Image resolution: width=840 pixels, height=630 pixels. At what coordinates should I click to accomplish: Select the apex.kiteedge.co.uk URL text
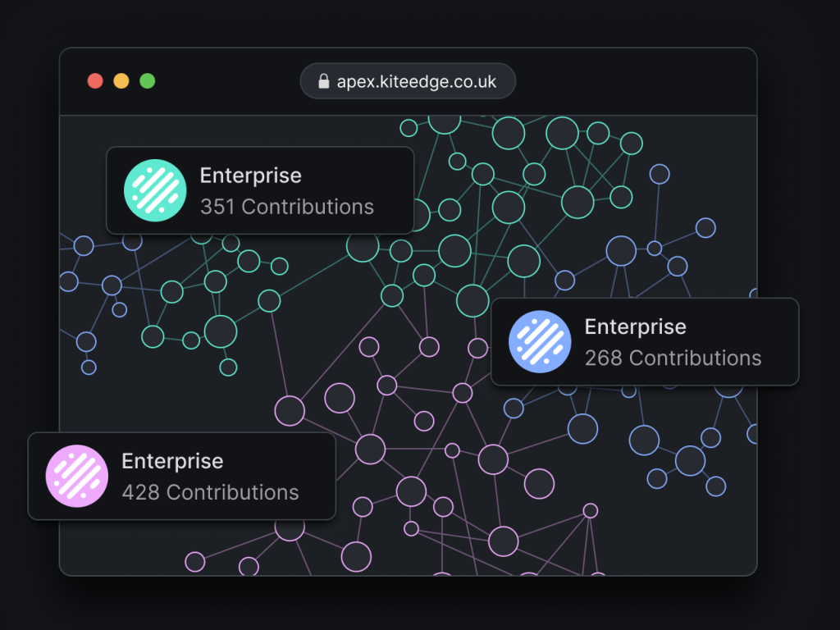pos(417,82)
